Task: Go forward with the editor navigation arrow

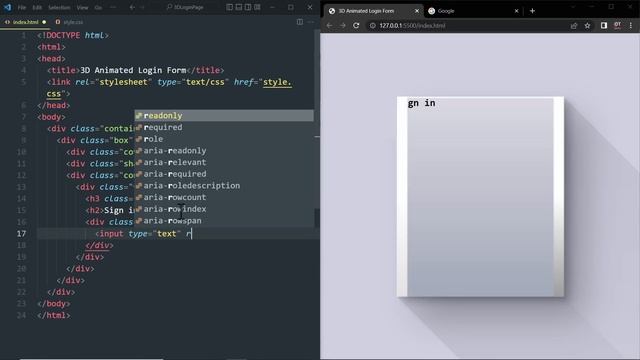Action: click(x=142, y=7)
